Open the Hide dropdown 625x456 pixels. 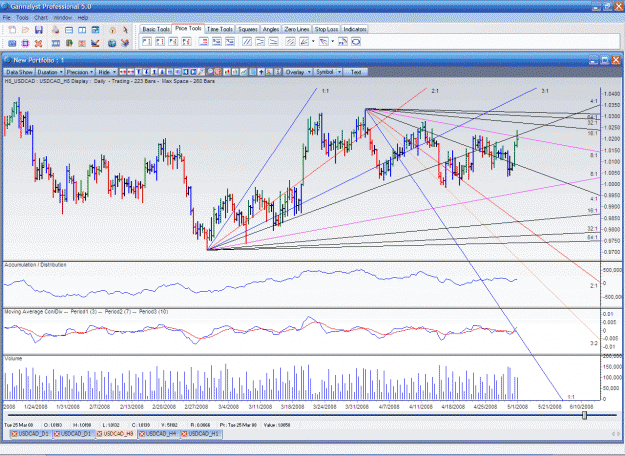[107, 72]
